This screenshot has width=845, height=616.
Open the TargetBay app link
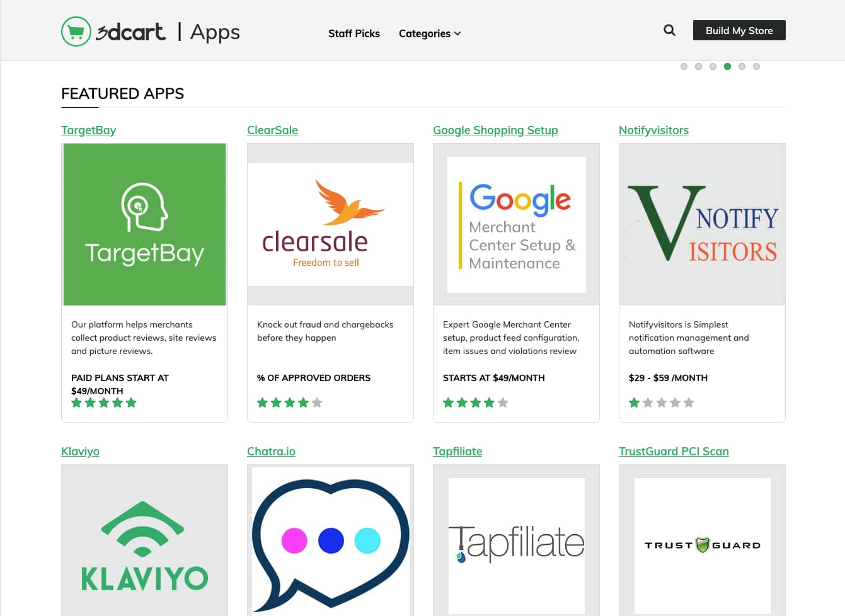88,130
